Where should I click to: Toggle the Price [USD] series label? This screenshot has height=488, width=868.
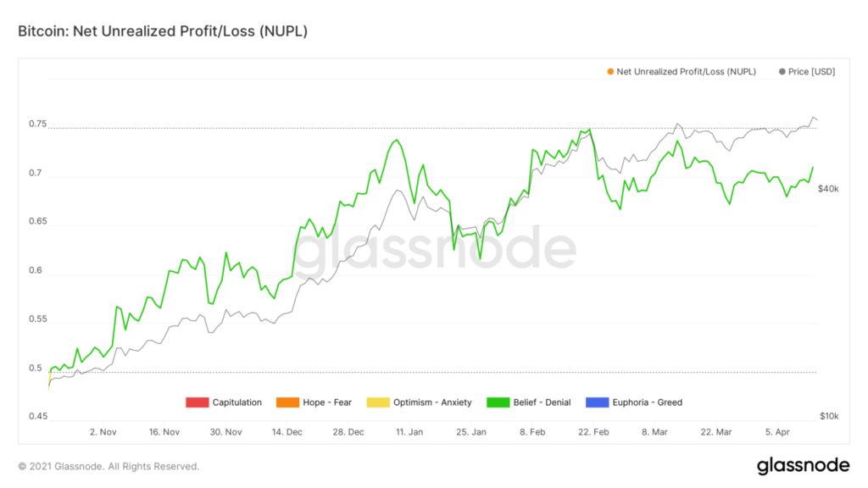[811, 72]
